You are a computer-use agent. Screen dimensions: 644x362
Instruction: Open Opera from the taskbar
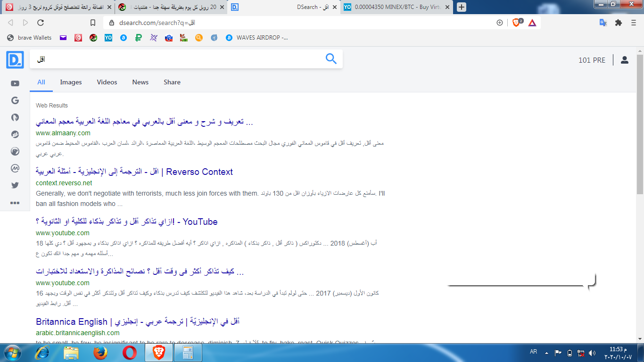coord(130,353)
